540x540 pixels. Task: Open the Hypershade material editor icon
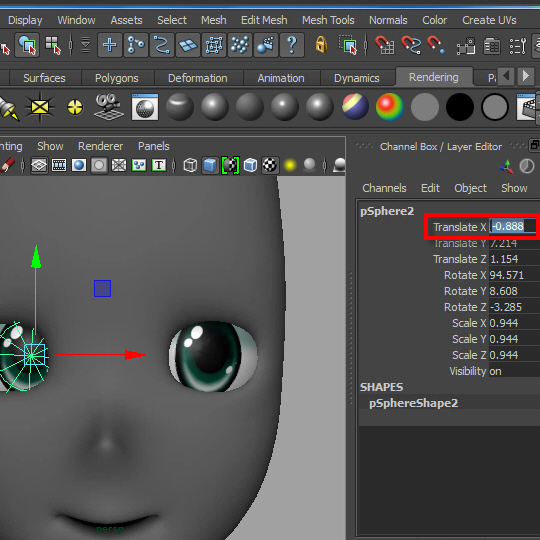pyautogui.click(x=145, y=107)
